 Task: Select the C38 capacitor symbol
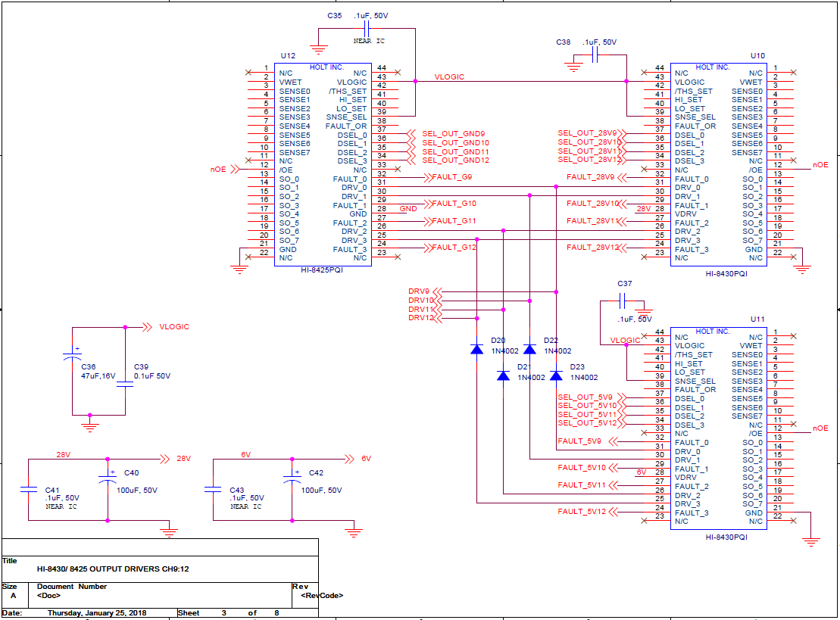pyautogui.click(x=595, y=55)
